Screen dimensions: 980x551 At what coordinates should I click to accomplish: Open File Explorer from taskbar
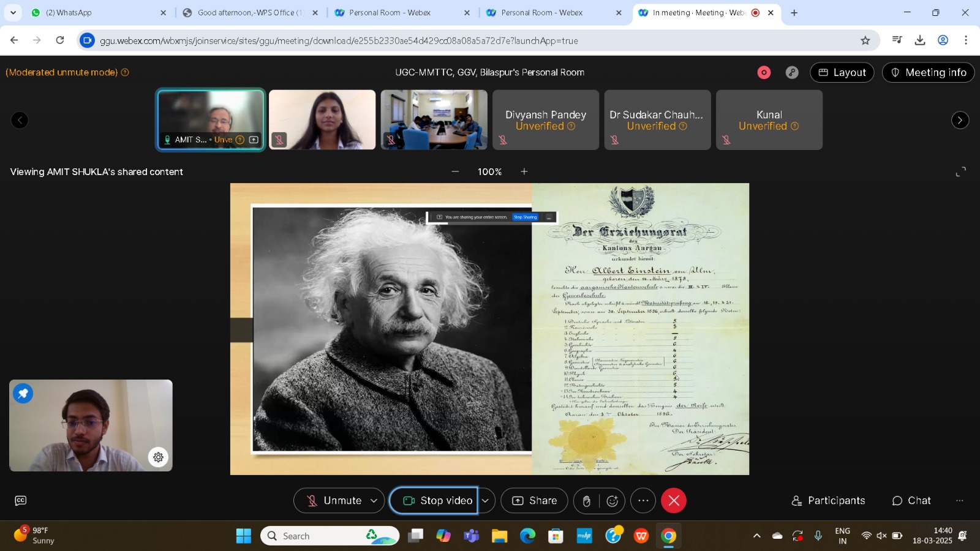[499, 536]
